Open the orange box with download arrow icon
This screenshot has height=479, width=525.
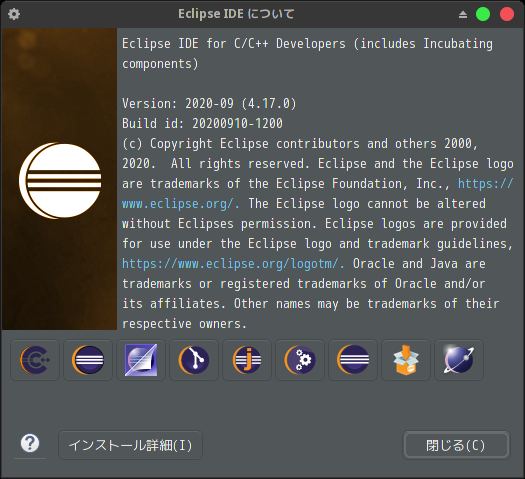click(x=406, y=360)
